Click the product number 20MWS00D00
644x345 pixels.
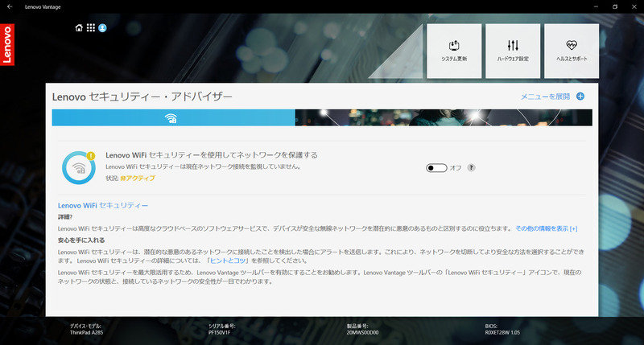[x=363, y=333]
